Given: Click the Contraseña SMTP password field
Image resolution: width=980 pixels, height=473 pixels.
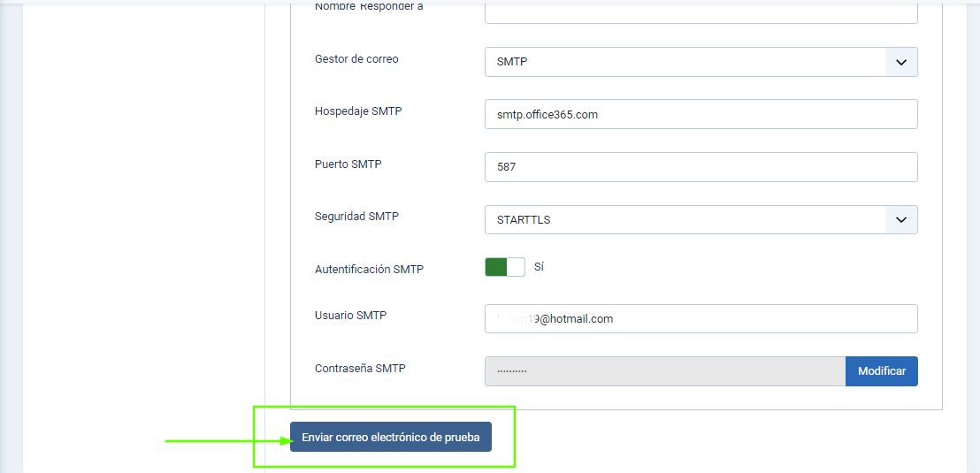Looking at the screenshot, I should pos(664,371).
